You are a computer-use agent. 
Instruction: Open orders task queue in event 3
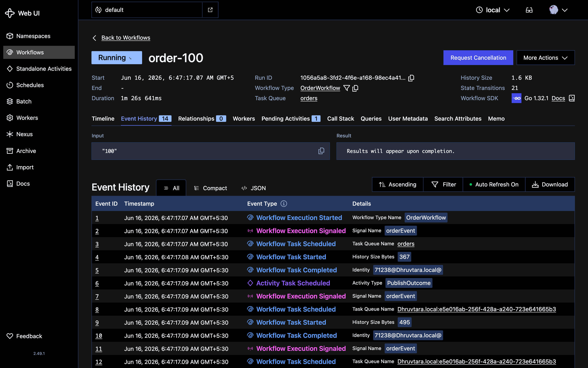pos(406,244)
